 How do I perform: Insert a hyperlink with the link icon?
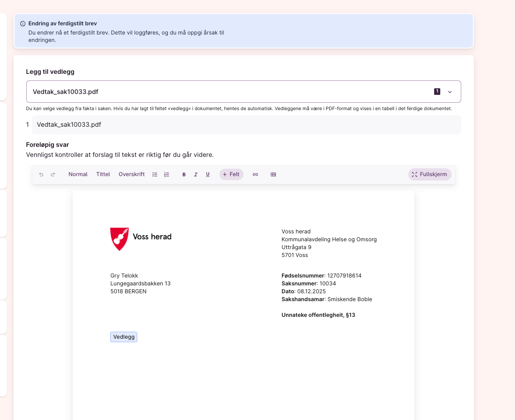pyautogui.click(x=255, y=174)
